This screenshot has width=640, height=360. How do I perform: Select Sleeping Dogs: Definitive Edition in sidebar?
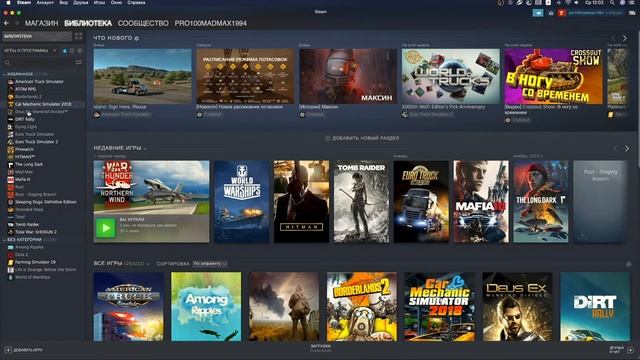coord(46,202)
